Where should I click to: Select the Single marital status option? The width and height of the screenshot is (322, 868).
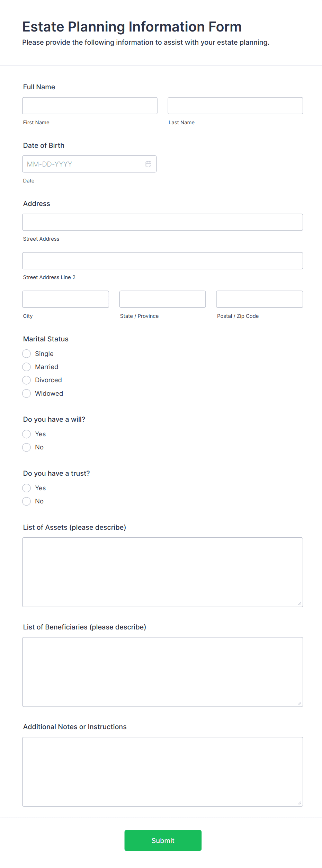tap(26, 354)
